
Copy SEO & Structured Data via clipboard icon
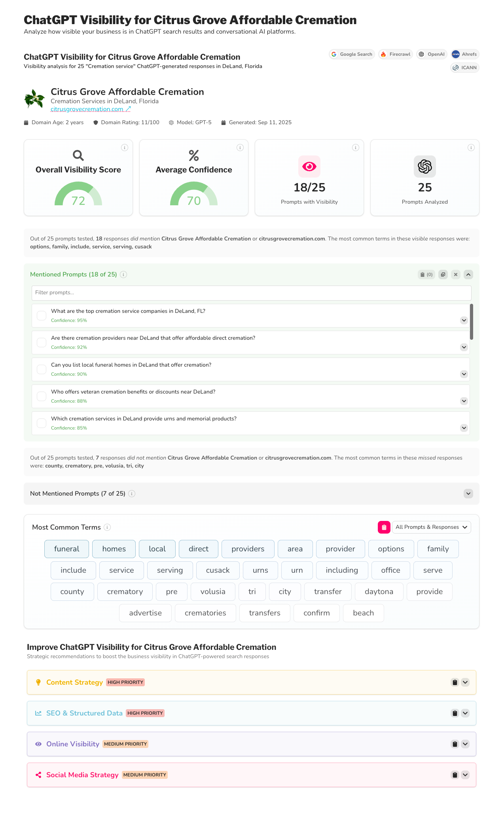[455, 713]
